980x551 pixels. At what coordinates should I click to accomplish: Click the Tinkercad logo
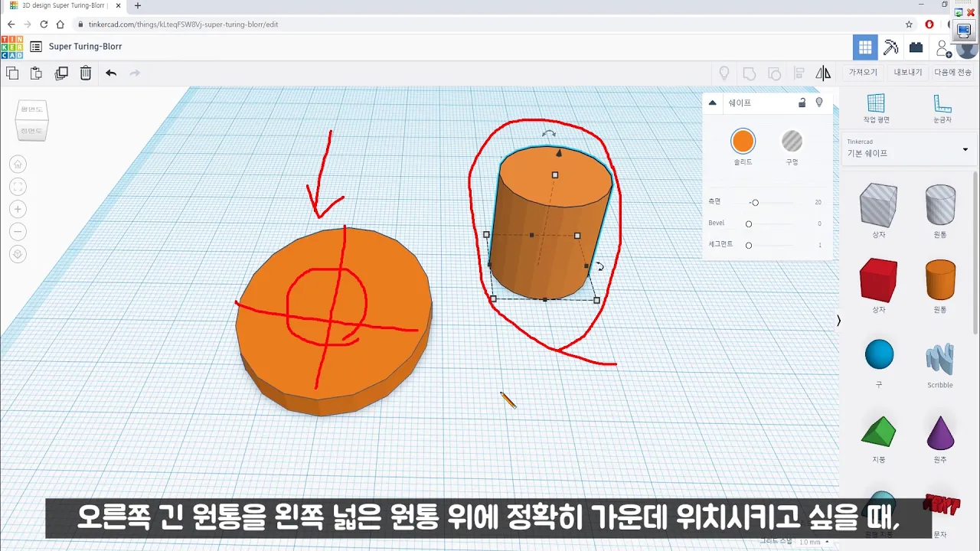click(x=12, y=47)
